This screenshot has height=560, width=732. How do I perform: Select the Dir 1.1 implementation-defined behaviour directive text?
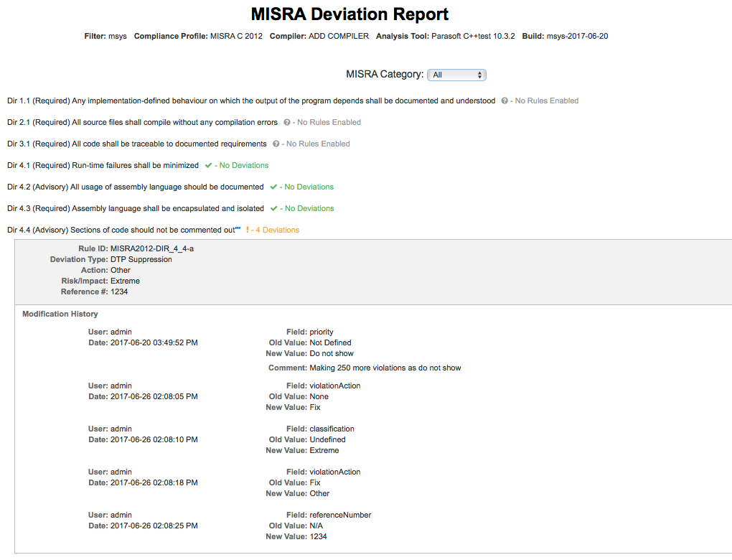[251, 101]
